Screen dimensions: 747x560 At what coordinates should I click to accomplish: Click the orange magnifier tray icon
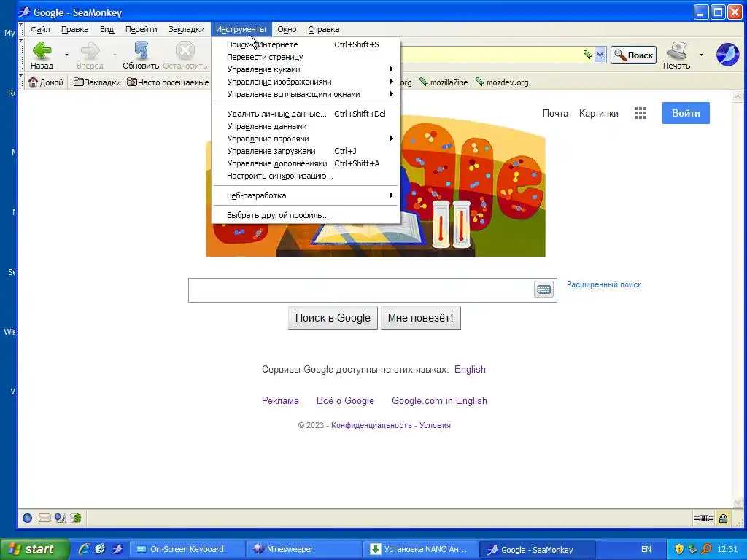click(707, 549)
